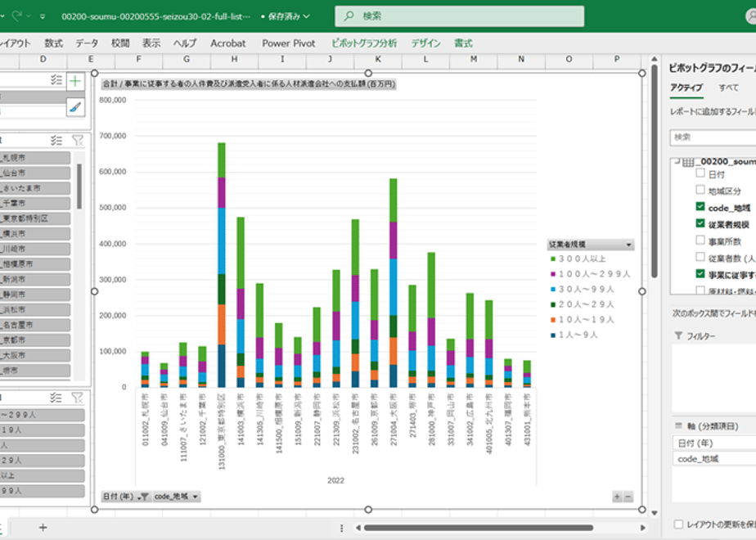Click the vertical scroll up arrow

[655, 59]
